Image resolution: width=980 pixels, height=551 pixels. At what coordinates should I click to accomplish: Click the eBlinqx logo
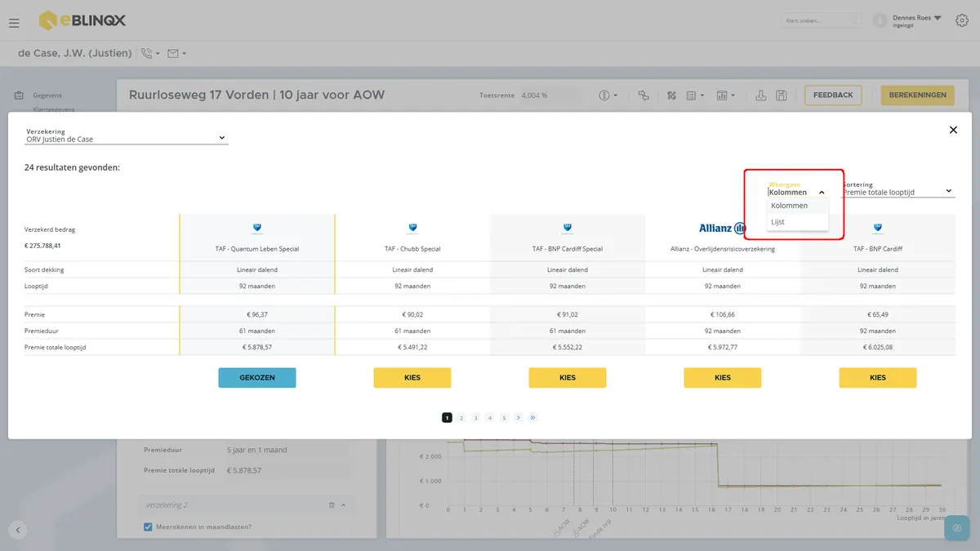[x=82, y=20]
